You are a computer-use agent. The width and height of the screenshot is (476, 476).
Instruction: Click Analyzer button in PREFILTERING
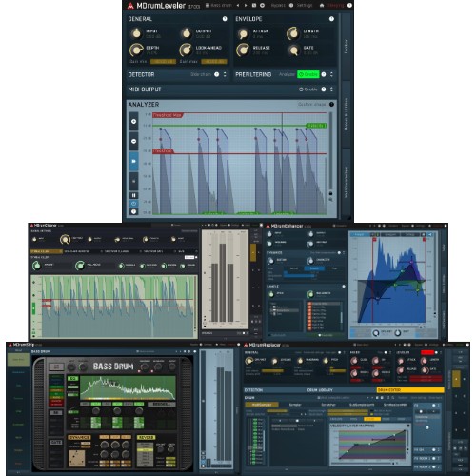pos(288,74)
